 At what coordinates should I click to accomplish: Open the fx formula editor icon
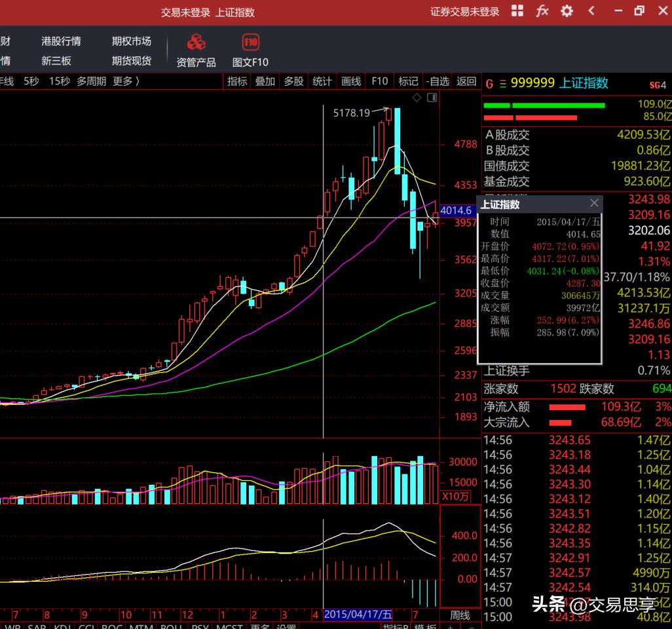542,11
